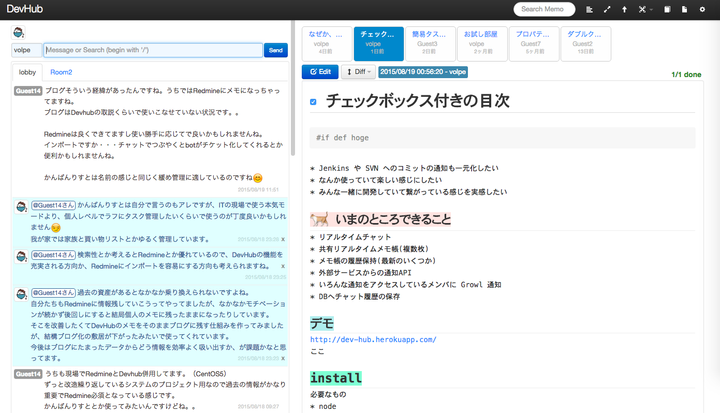Open the 'お試し部屋' memo tab

[x=482, y=44]
